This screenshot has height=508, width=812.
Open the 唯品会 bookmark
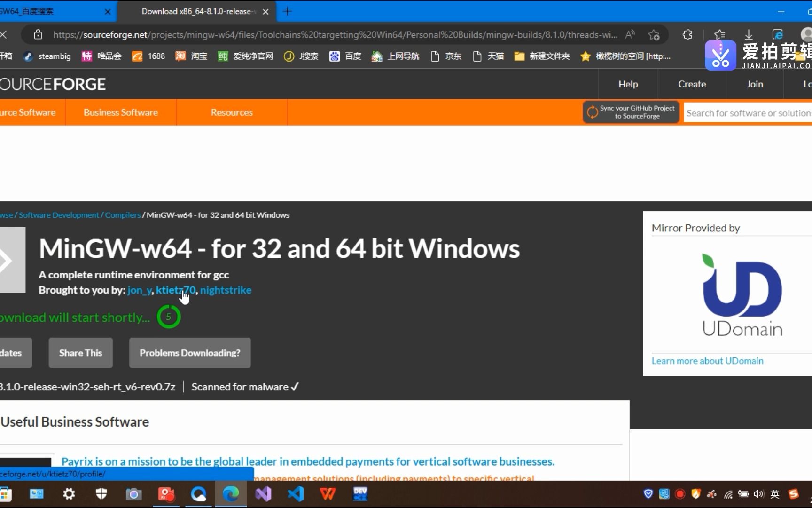pos(101,56)
